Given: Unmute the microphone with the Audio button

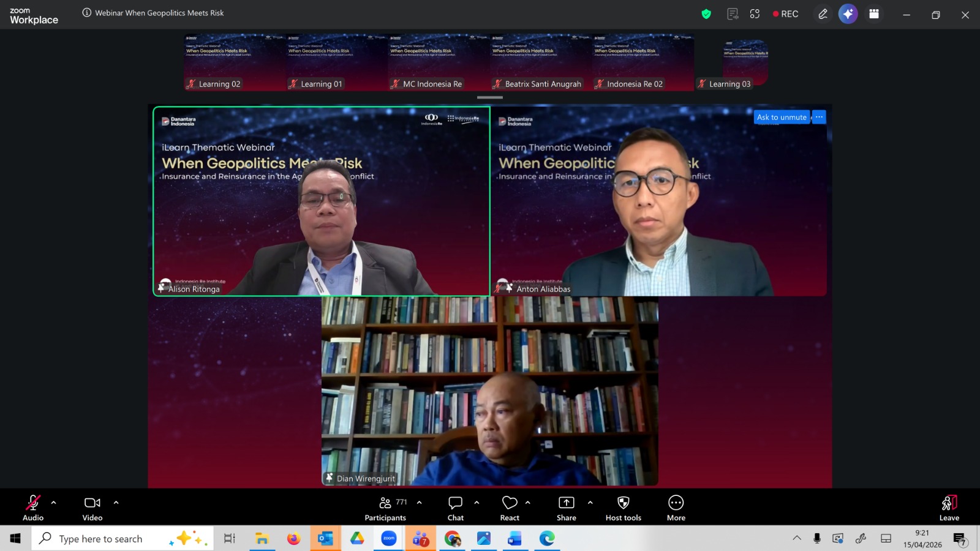Looking at the screenshot, I should (x=33, y=508).
